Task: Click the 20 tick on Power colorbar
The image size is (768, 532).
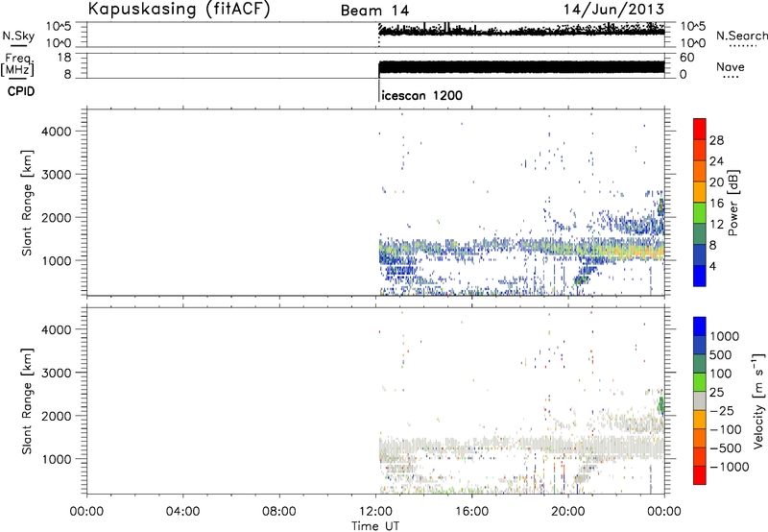Action: 716,182
